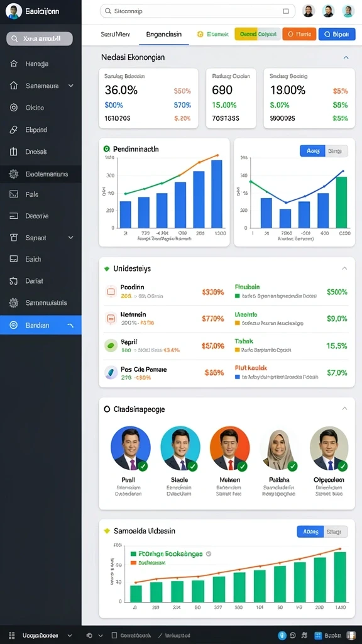Viewport: 362px width, 644px height.
Task: Click the top search input field
Action: tap(197, 11)
